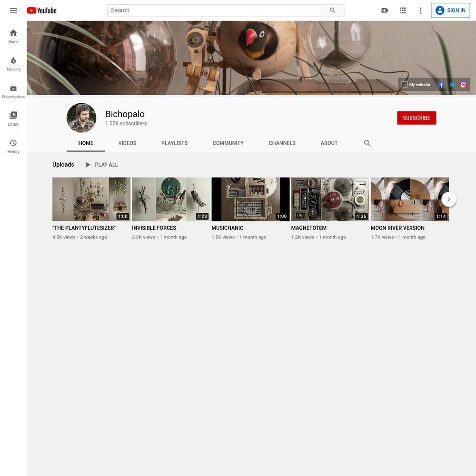Click the Bichopalo channel name
The width and height of the screenshot is (476, 476).
point(125,114)
